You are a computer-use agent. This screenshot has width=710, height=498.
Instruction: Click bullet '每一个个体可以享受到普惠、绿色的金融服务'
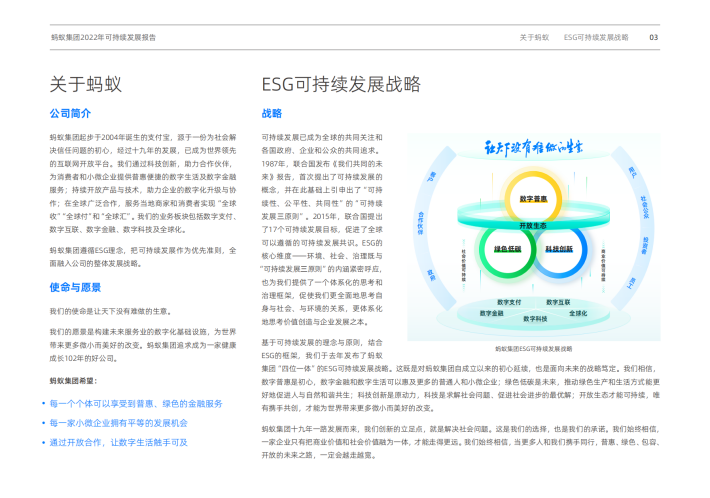pos(136,403)
